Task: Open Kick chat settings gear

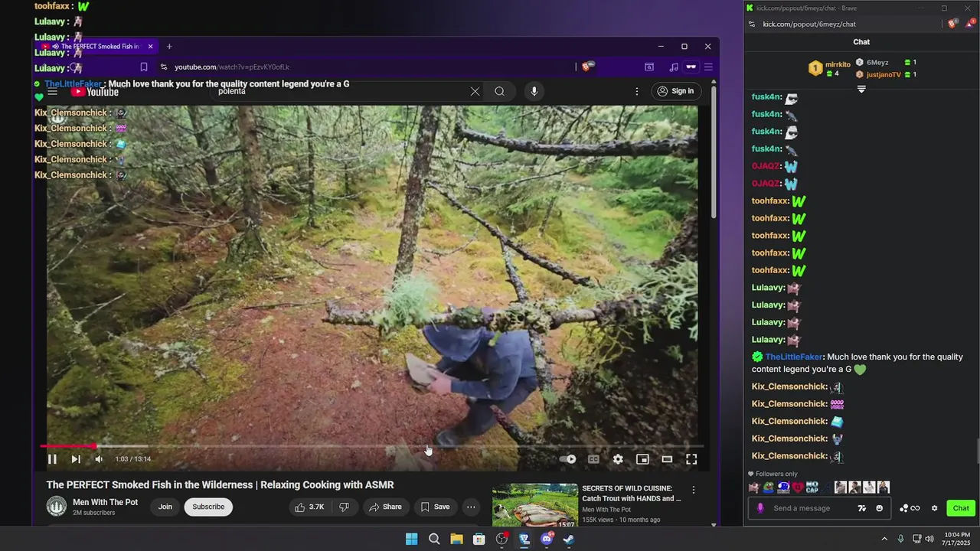Action: [934, 508]
